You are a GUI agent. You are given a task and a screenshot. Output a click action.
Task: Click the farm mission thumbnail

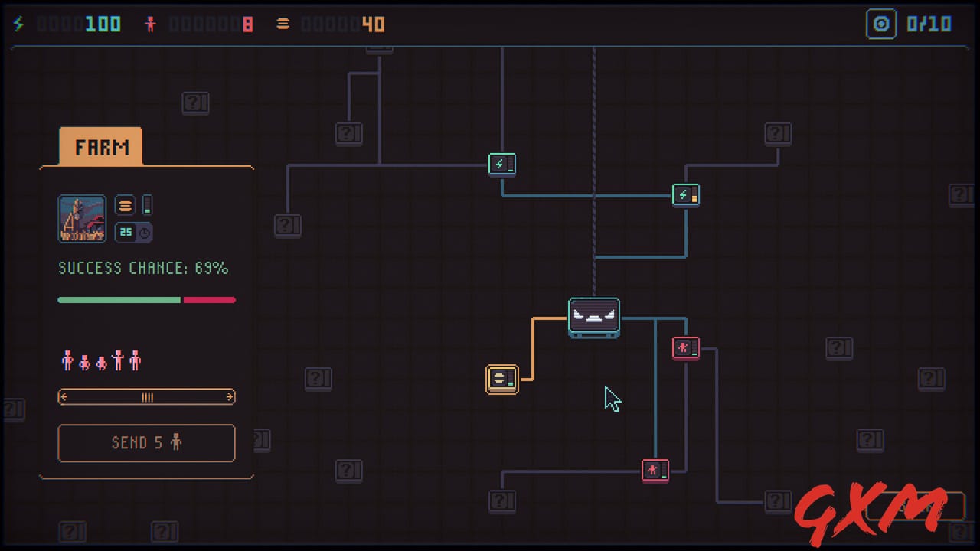coord(82,218)
